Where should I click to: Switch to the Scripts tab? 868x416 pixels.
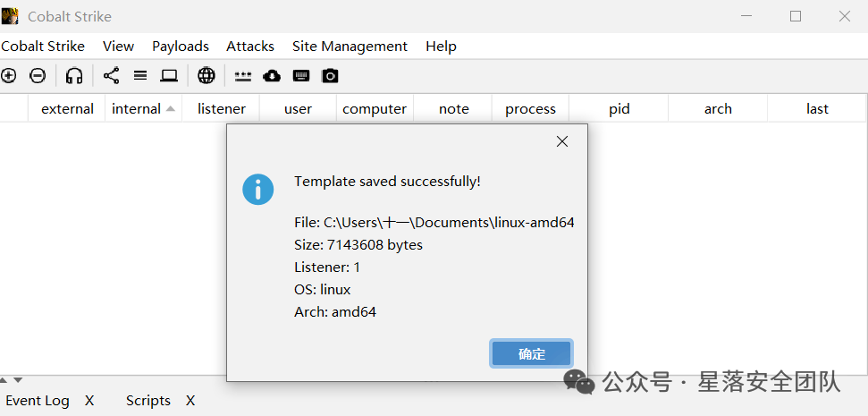(147, 401)
